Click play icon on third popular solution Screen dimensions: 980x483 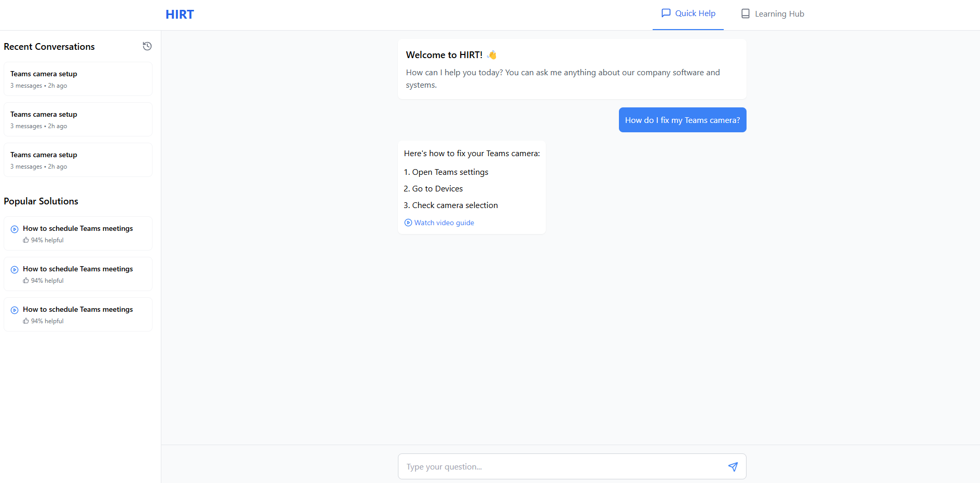15,310
